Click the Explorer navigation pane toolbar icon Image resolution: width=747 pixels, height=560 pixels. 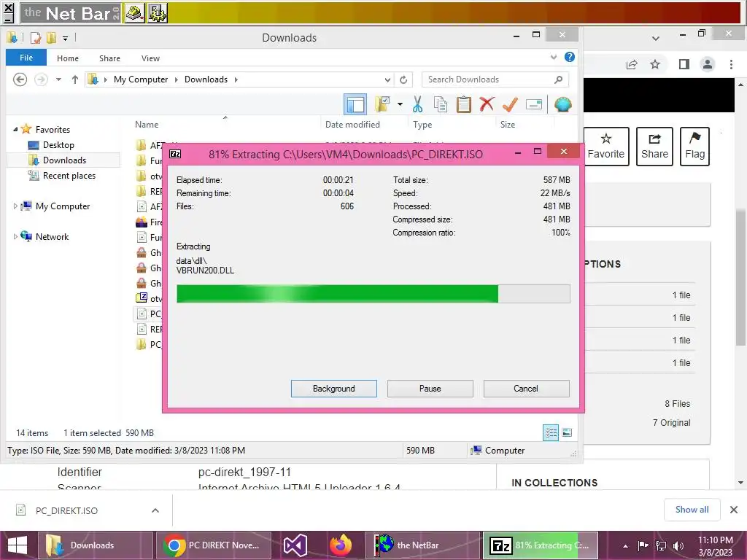pyautogui.click(x=355, y=104)
